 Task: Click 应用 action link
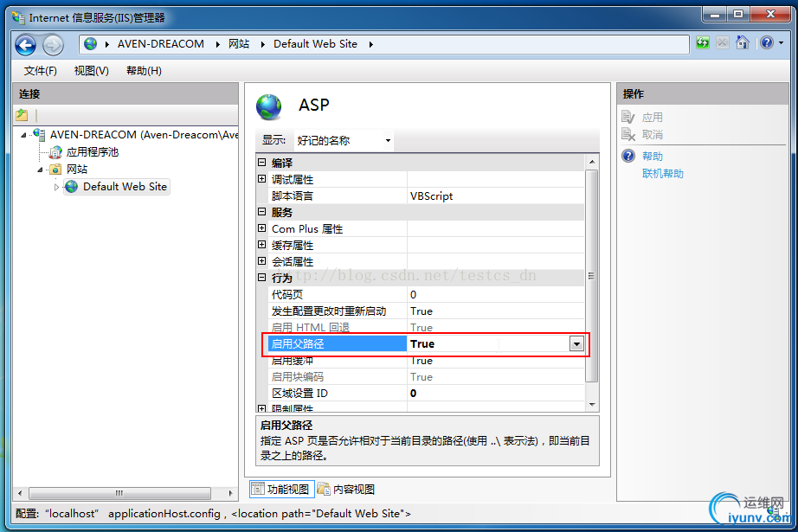[652, 118]
